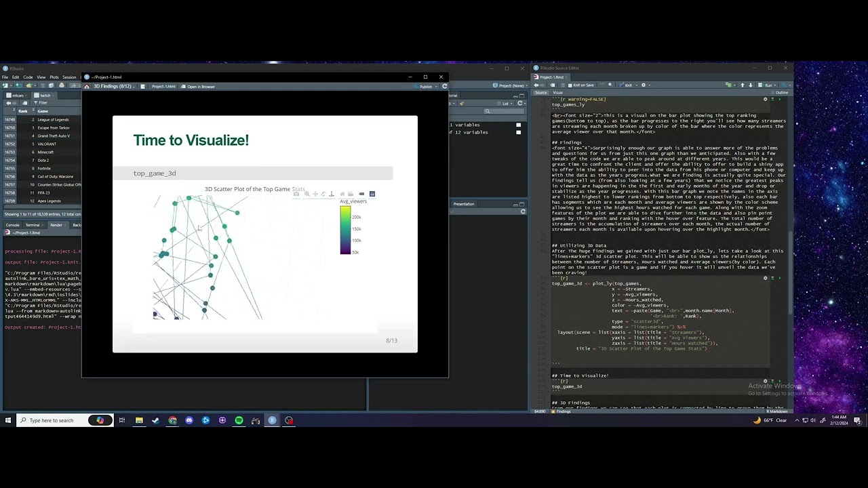Reset plot camera to default view

tap(342, 195)
